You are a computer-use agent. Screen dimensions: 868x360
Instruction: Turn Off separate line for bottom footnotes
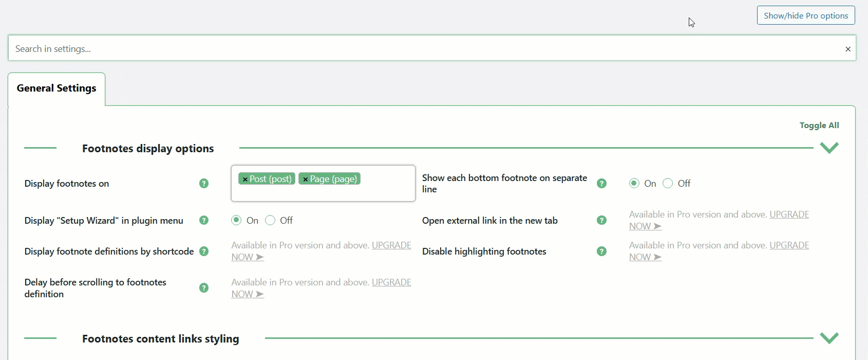[668, 184]
